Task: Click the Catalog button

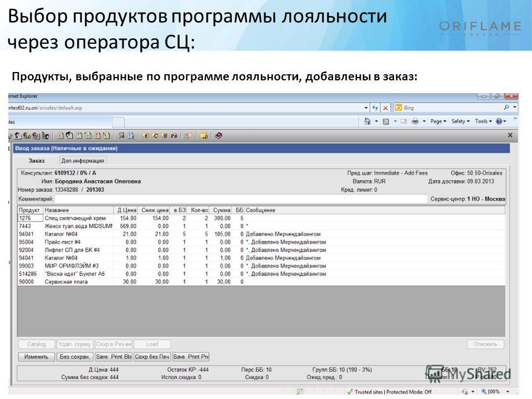Action: coord(37,344)
